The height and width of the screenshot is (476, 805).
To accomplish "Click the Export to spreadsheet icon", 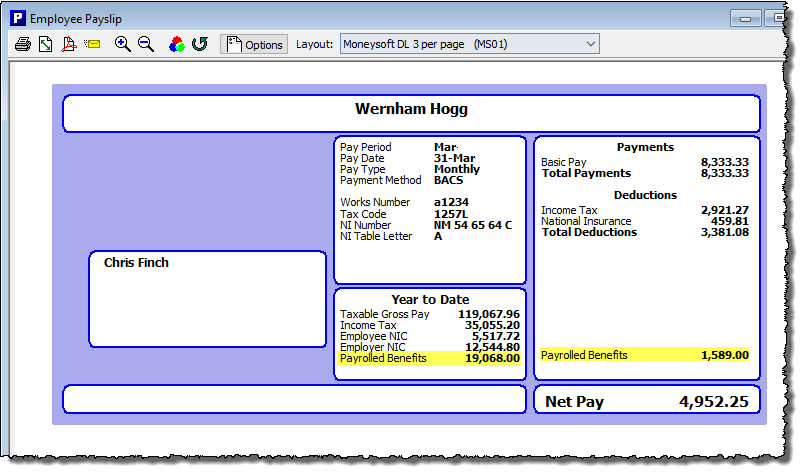I will pos(46,44).
